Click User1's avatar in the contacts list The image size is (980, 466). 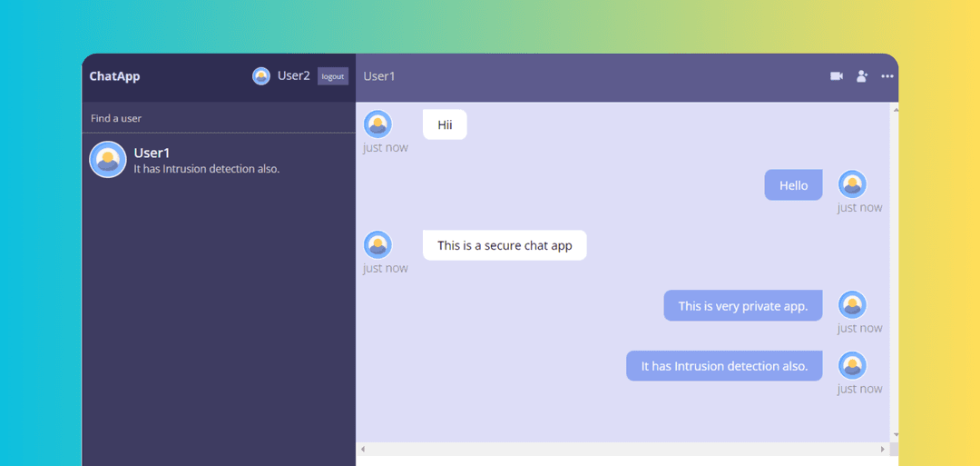[108, 160]
